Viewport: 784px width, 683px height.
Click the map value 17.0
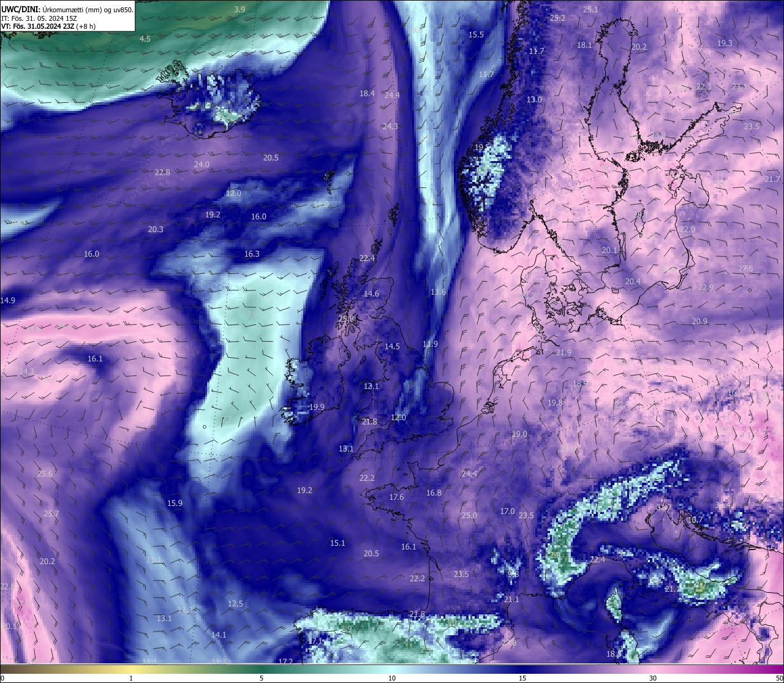(507, 511)
